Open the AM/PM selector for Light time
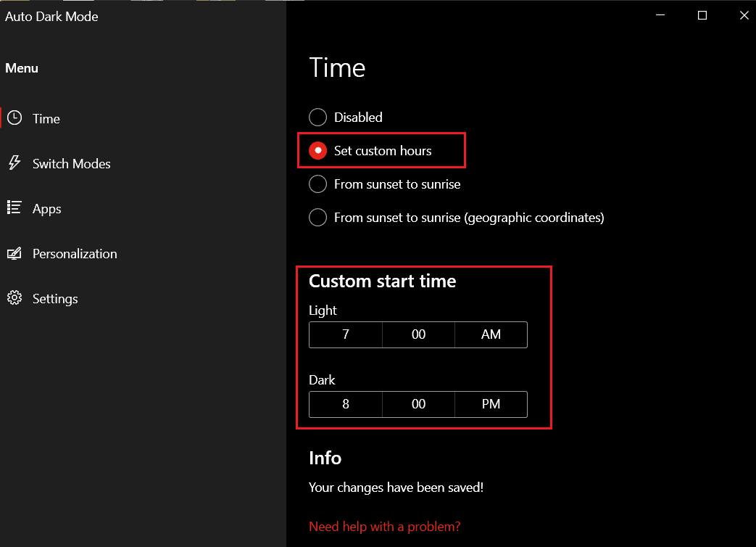756x547 pixels. tap(491, 334)
